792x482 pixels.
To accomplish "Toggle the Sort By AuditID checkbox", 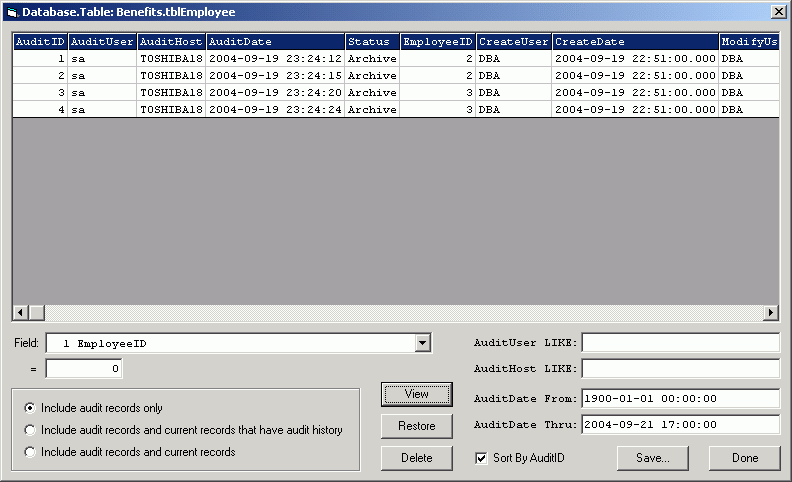I will point(482,458).
